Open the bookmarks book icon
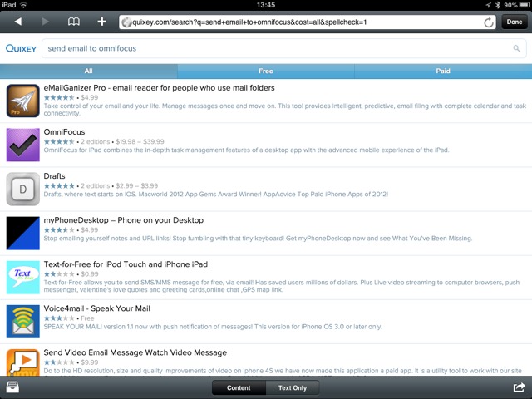 coord(74,22)
